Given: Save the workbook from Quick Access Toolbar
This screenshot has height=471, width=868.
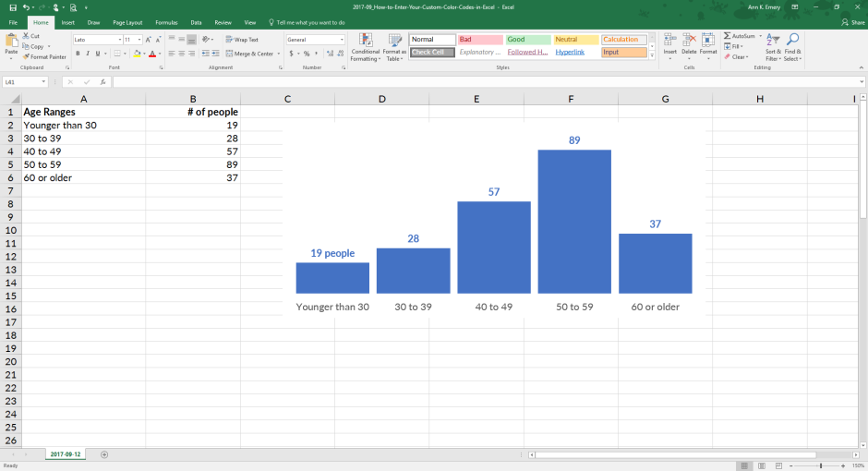Looking at the screenshot, I should [x=13, y=7].
